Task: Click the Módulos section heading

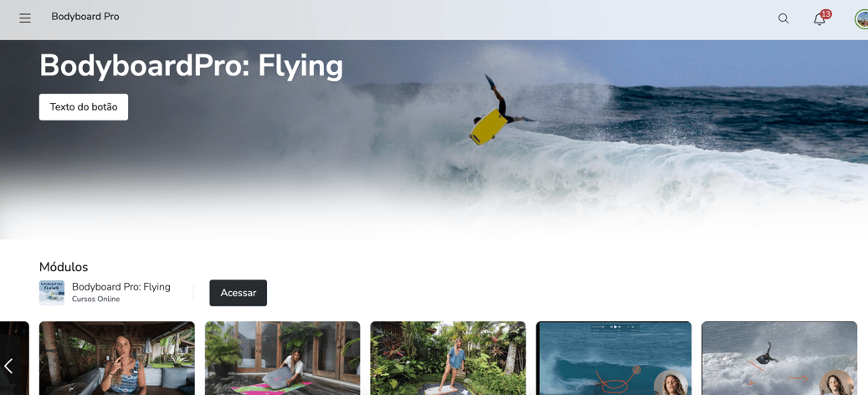Action: [x=64, y=267]
